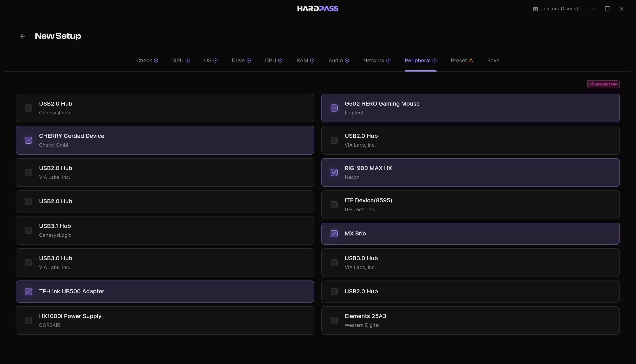Select the OS tab
This screenshot has width=636, height=364.
point(211,61)
